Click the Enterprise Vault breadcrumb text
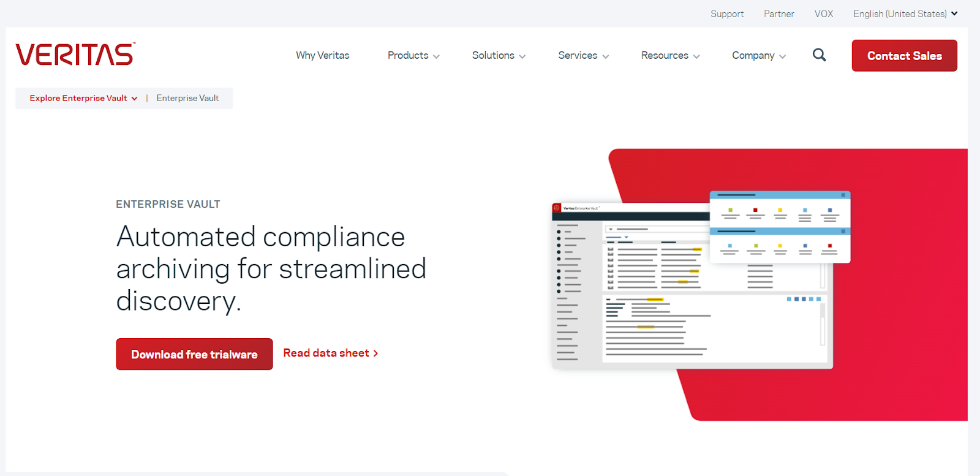 (x=187, y=98)
